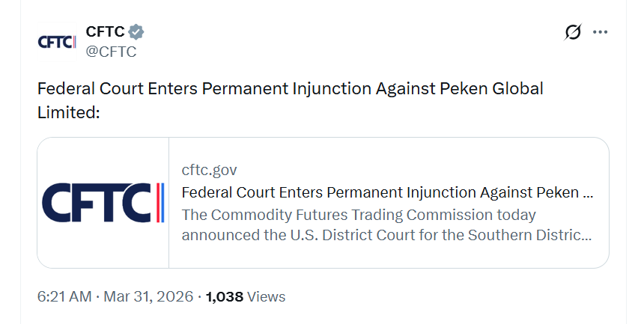The width and height of the screenshot is (644, 324).
Task: Open the @CFTC handle link
Action: coord(111,52)
